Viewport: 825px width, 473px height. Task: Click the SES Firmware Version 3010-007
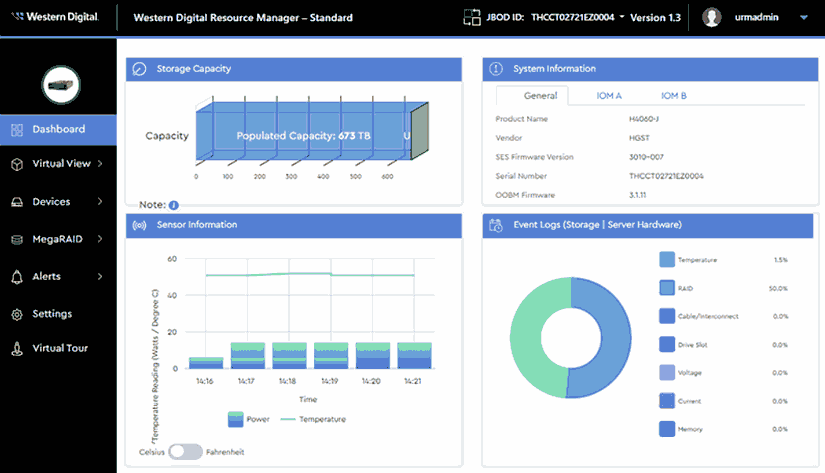pyautogui.click(x=646, y=157)
